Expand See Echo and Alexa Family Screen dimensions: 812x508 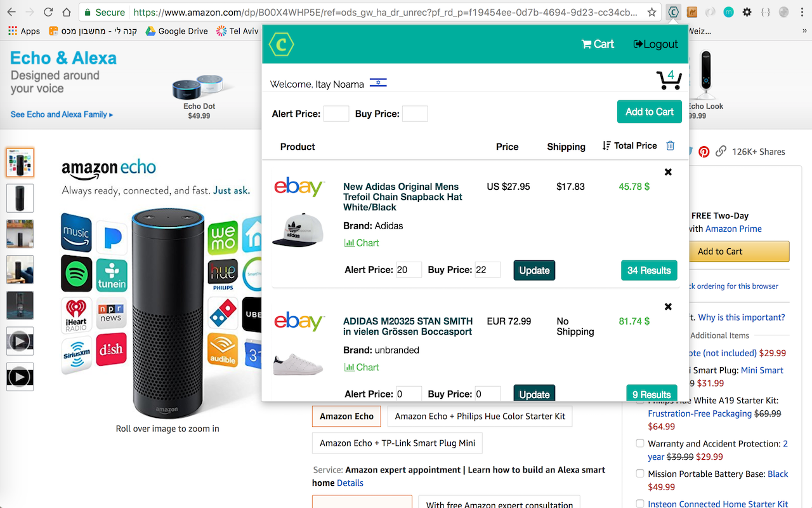62,114
